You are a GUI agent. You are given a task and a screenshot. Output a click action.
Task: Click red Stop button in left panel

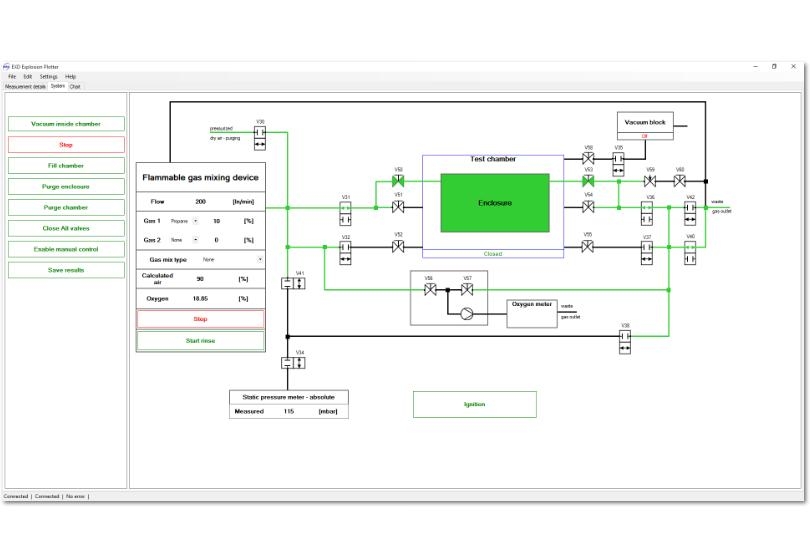point(66,145)
